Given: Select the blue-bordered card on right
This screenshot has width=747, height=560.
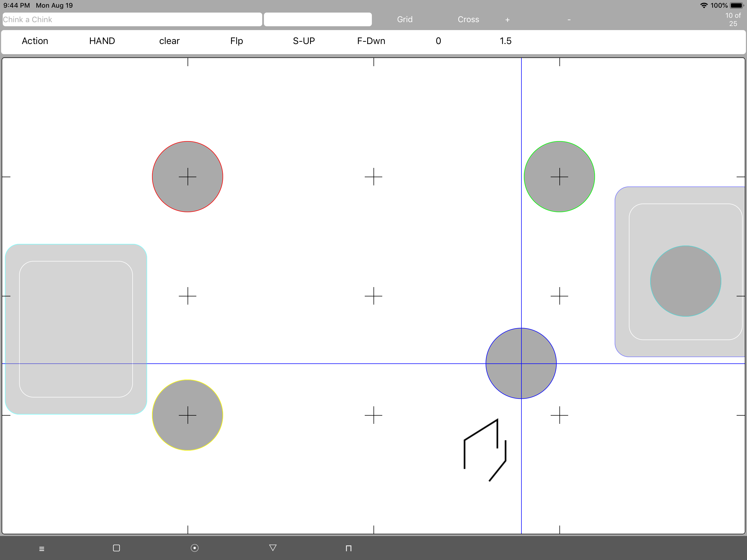Looking at the screenshot, I should 680,272.
